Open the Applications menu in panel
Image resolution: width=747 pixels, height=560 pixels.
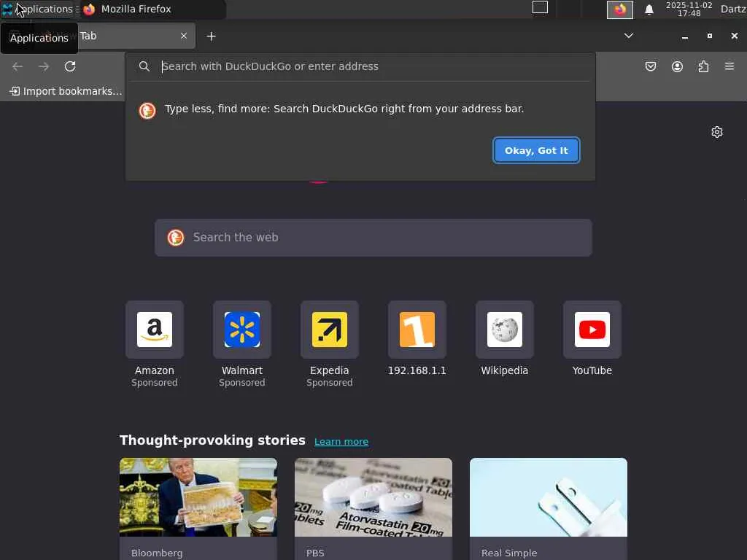coord(38,9)
